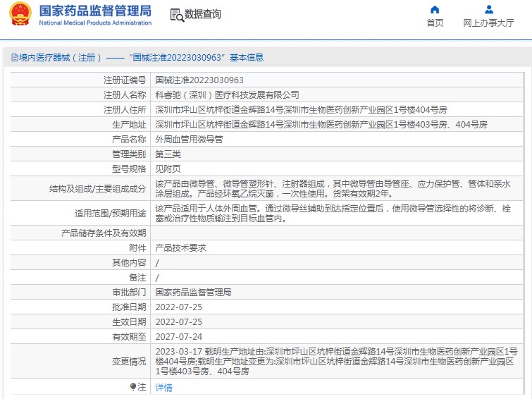
Task: Click the 变更情况 label
Action: (129, 362)
